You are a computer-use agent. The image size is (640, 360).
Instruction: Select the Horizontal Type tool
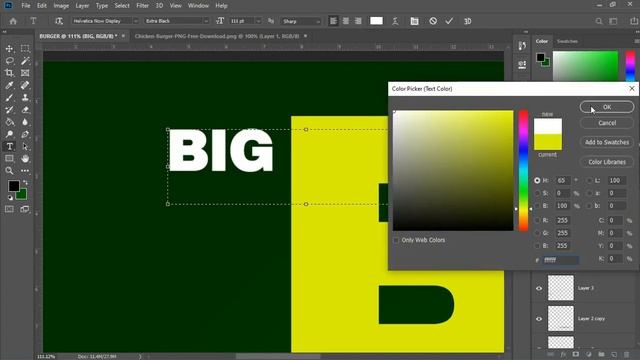click(9, 147)
